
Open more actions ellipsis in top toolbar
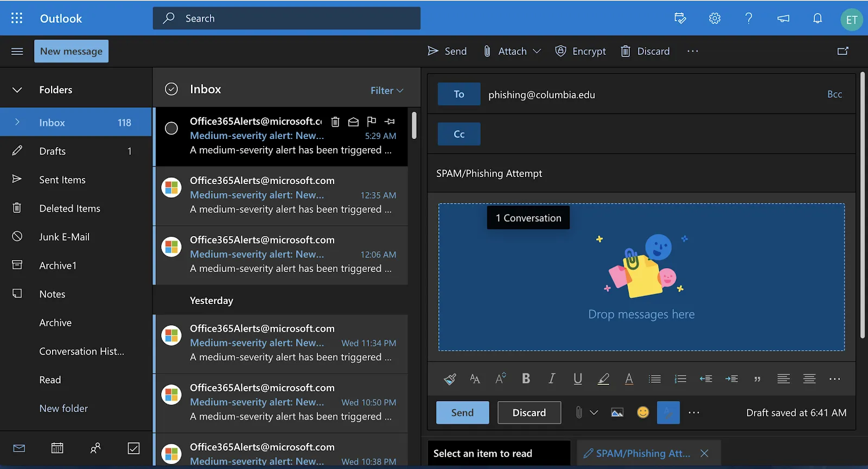(x=693, y=51)
